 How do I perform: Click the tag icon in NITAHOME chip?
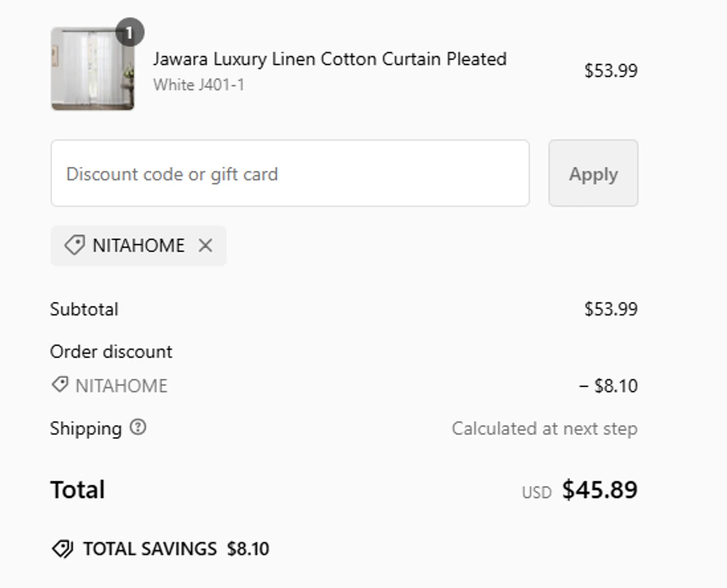point(75,245)
